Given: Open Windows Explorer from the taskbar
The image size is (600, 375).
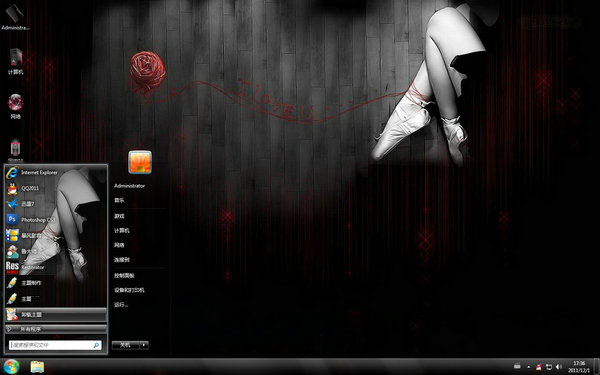Looking at the screenshot, I should (x=37, y=367).
